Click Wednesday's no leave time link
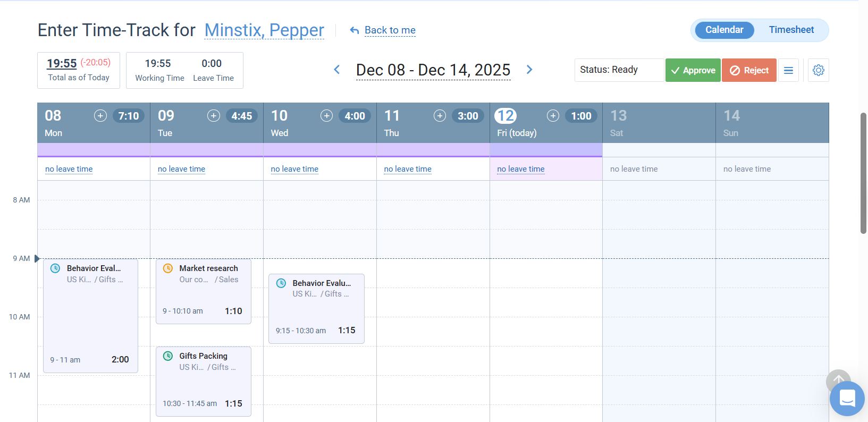Viewport: 868px width, 422px height. 294,169
